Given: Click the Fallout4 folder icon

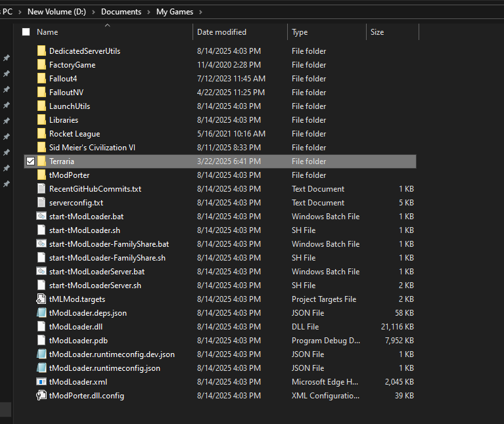Looking at the screenshot, I should [41, 78].
